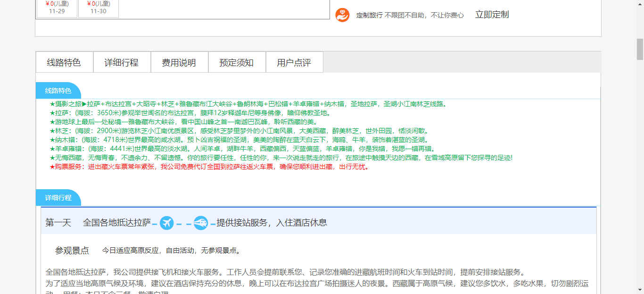The height and width of the screenshot is (294, 644).
Task: Click the scrollbar up arrow
Action: (x=640, y=4)
